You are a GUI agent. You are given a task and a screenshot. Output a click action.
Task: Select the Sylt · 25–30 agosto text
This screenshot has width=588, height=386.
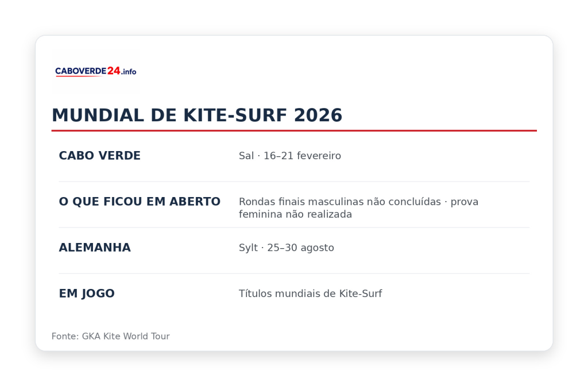287,248
